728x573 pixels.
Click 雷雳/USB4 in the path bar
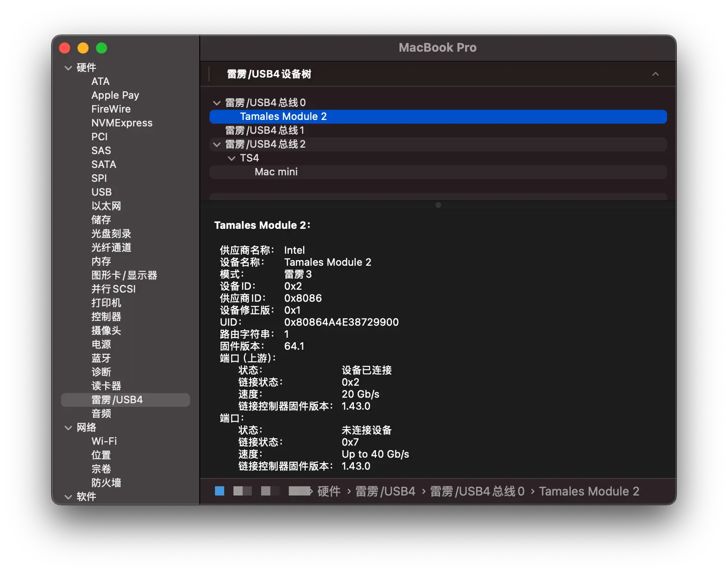385,491
